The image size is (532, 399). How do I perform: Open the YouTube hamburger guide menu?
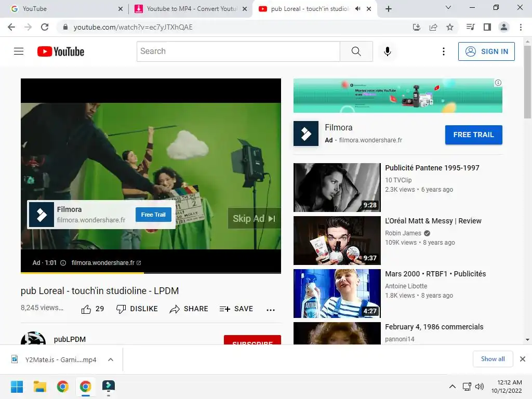click(19, 51)
